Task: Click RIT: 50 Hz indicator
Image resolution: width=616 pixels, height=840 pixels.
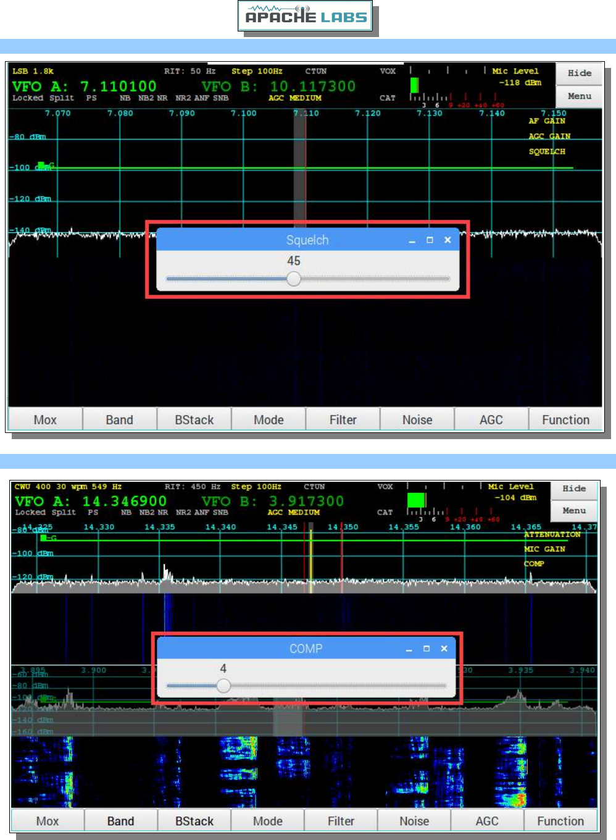Action: pos(190,71)
